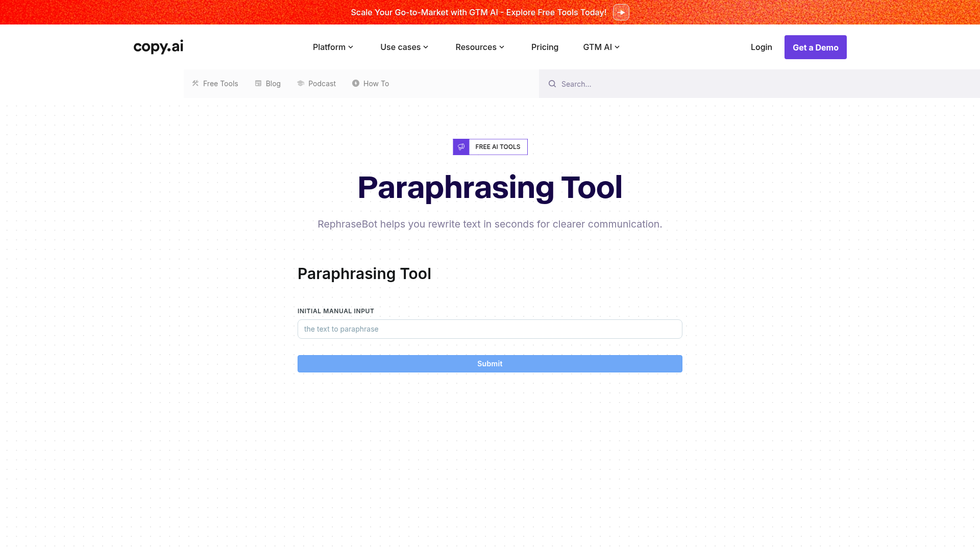The height and width of the screenshot is (551, 980).
Task: Expand the Use cases dropdown
Action: tap(404, 47)
